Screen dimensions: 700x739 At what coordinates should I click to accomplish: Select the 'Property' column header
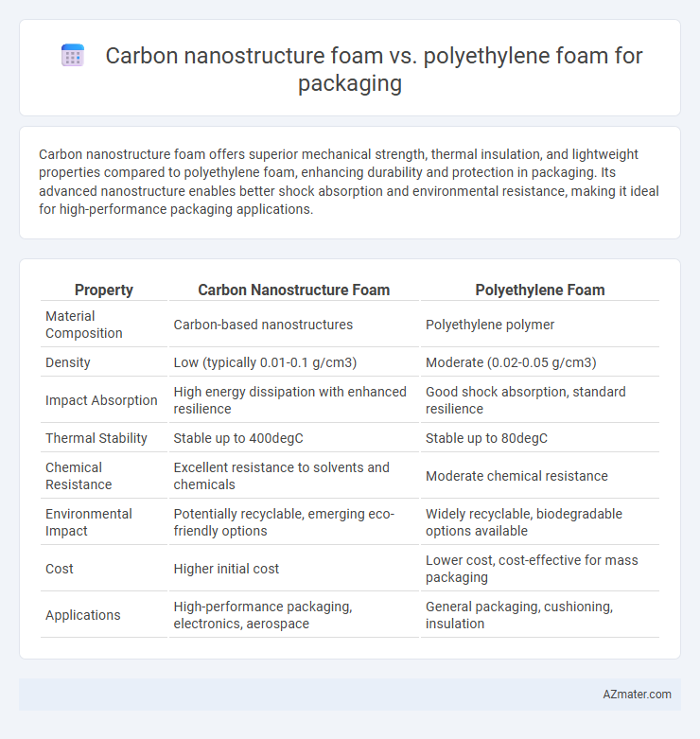point(104,290)
